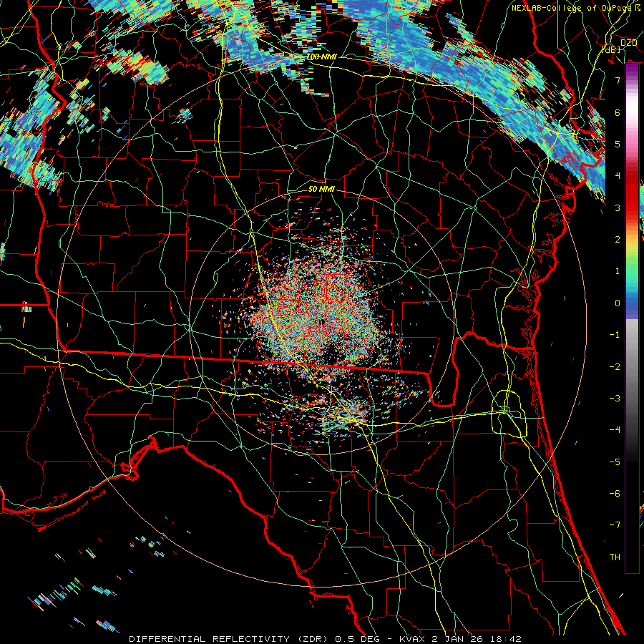This screenshot has height=644, width=644.
Task: Click the "-4" value on the color scale
Action: pyautogui.click(x=615, y=430)
